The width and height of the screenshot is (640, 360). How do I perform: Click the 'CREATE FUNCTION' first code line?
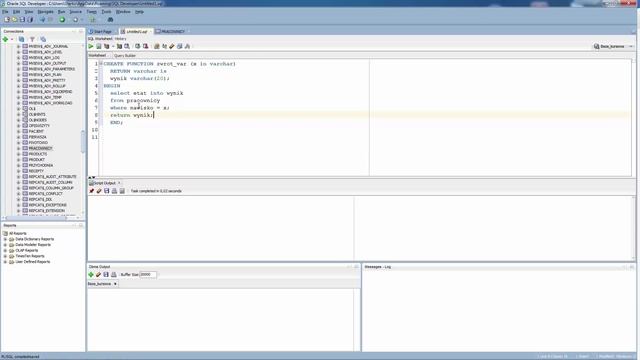pos(169,64)
